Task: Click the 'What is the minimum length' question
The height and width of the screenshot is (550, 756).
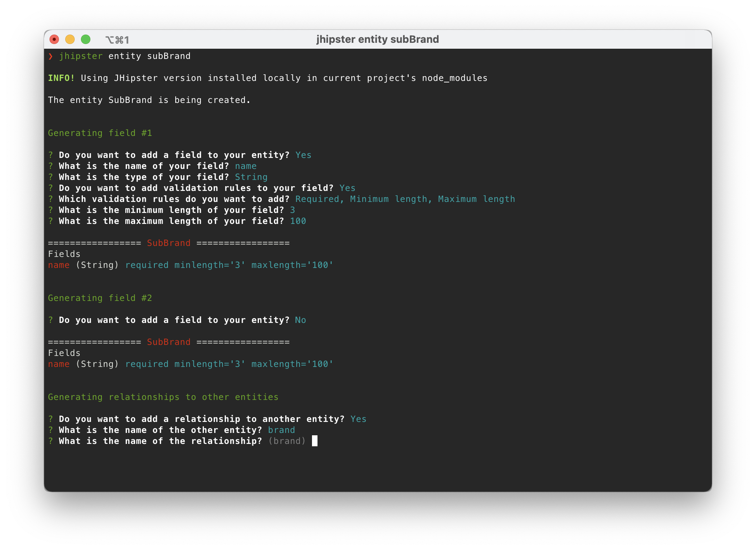Action: click(171, 210)
